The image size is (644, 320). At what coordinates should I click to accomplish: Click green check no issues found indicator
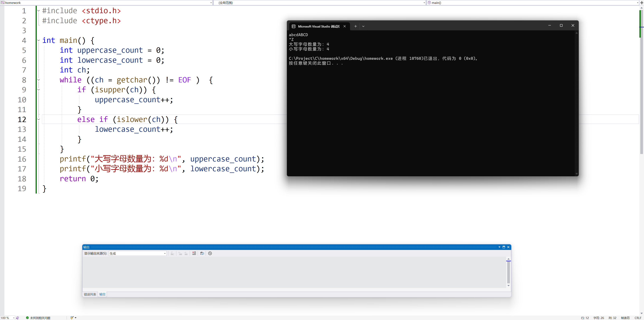[27, 318]
